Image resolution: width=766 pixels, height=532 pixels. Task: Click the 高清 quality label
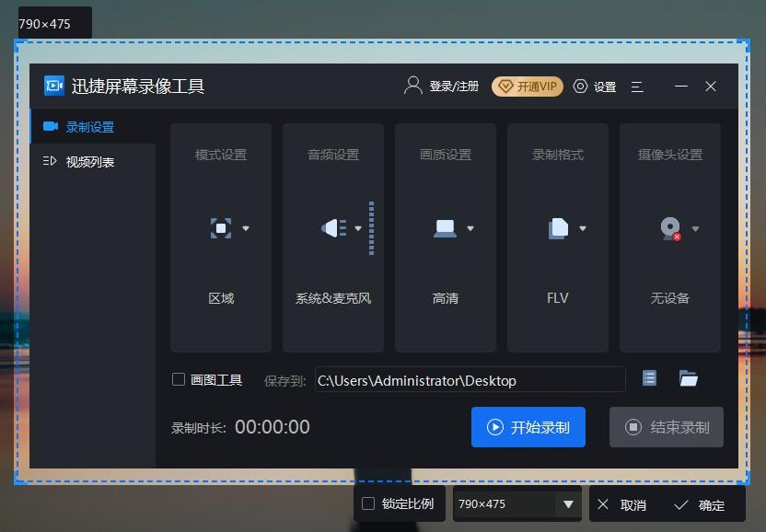click(x=445, y=298)
